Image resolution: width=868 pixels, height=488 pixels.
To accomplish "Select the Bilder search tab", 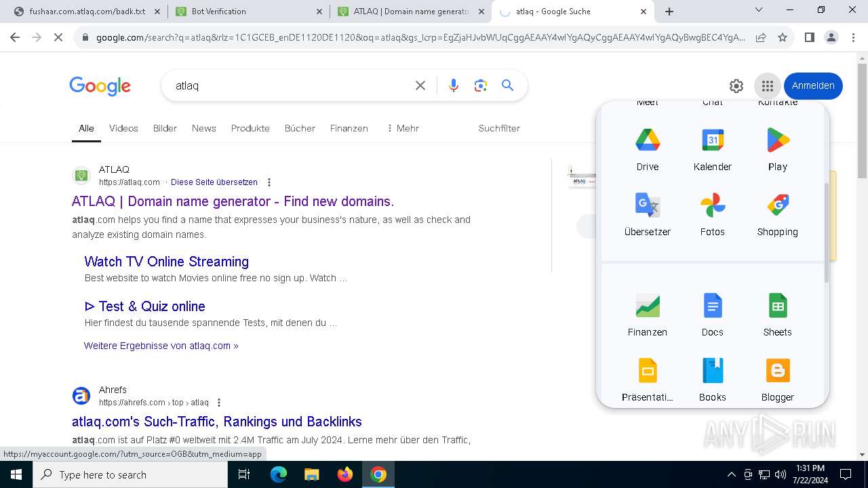I will click(165, 128).
